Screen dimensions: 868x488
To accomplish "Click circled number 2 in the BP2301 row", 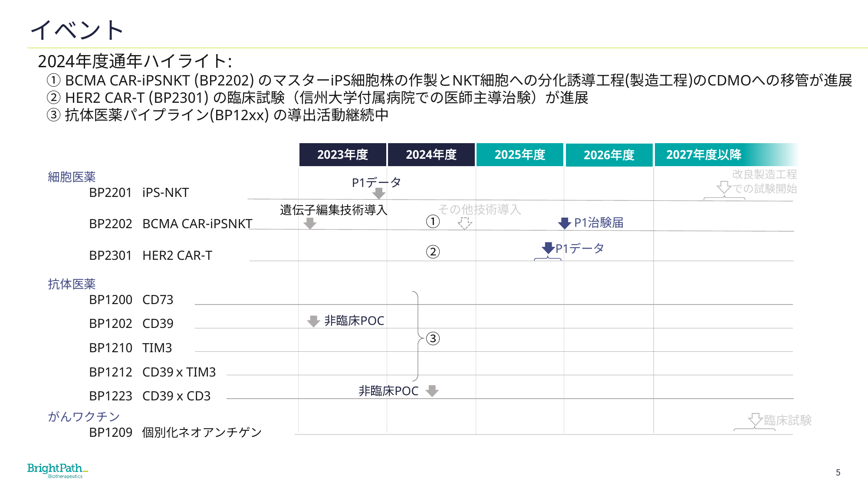I will pyautogui.click(x=433, y=252).
